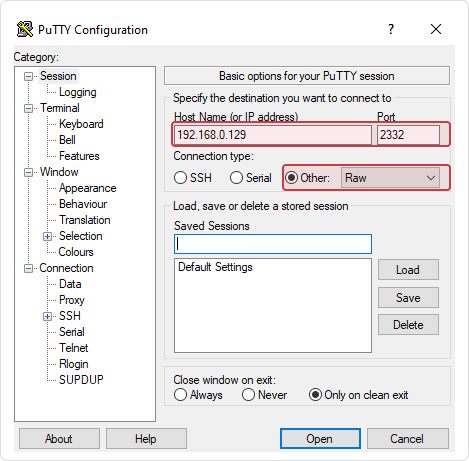Viewport: 469px width, 461px height.
Task: Choose Never for close window on exit
Action: tap(248, 395)
